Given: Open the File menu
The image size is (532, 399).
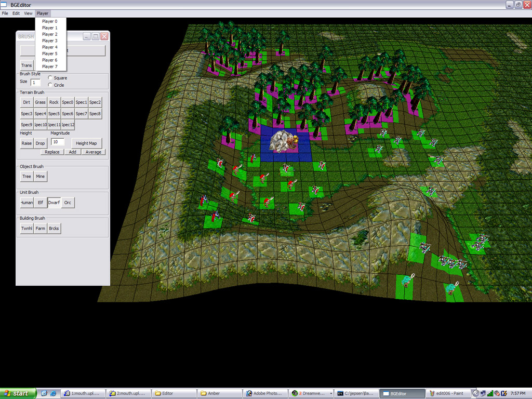Looking at the screenshot, I should tap(5, 13).
